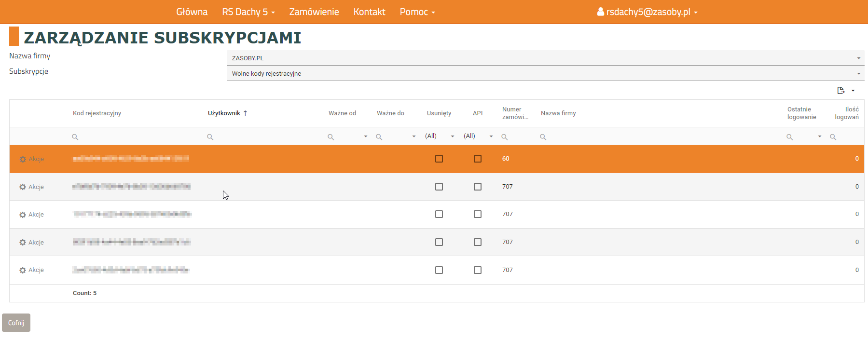This screenshot has width=868, height=341.
Task: Click the export icon above the grid
Action: coord(841,90)
